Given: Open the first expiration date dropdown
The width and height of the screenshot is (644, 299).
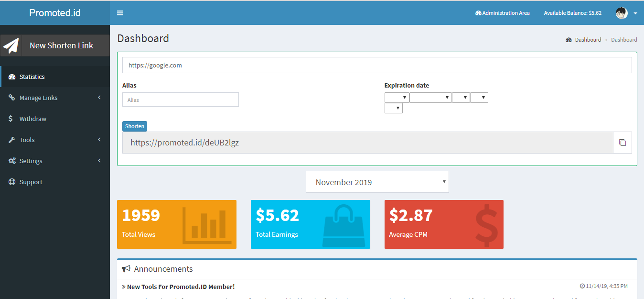Looking at the screenshot, I should tap(397, 98).
